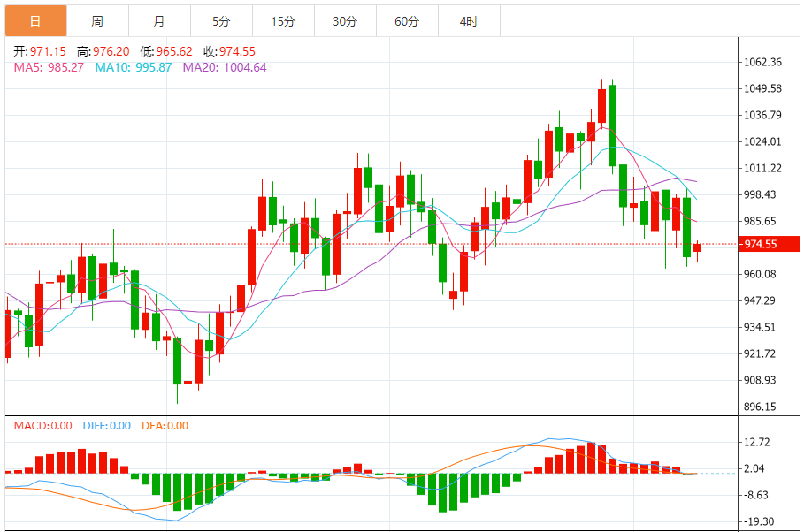Click the 908.93 price axis label
The height and width of the screenshot is (532, 804).
760,380
